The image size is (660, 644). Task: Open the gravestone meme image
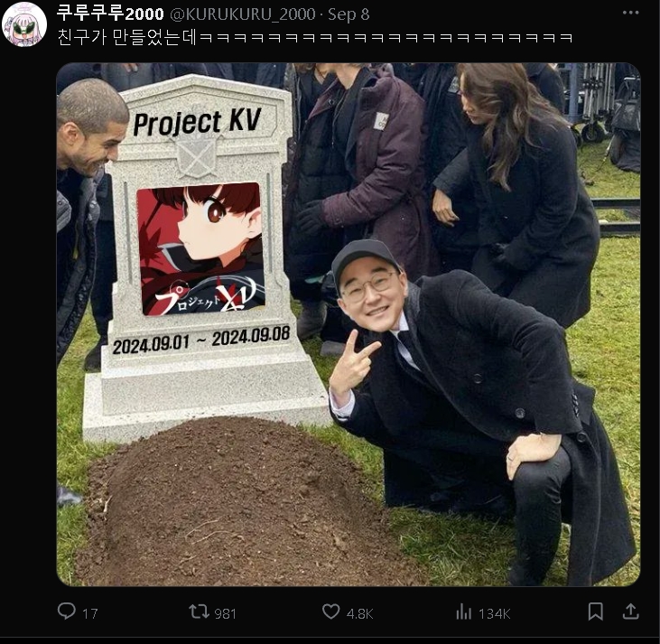click(349, 324)
